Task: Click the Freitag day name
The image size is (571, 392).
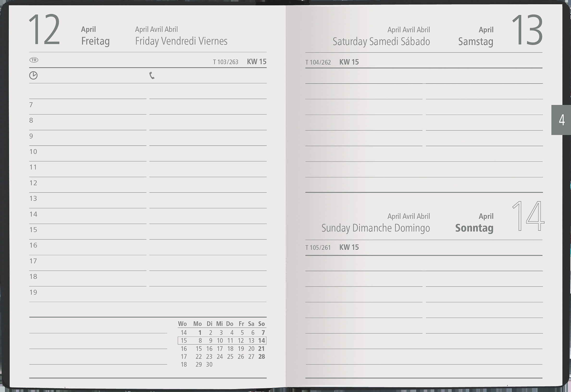Action: click(95, 41)
